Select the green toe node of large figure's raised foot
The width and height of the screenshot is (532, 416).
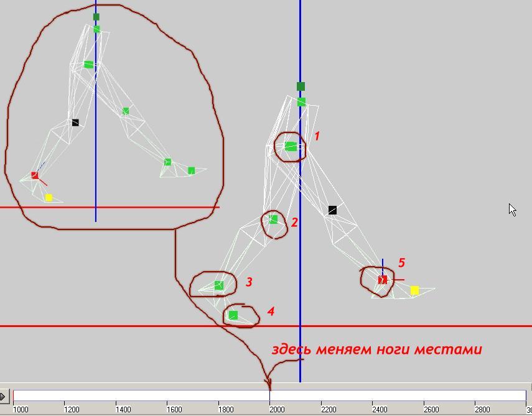point(233,315)
